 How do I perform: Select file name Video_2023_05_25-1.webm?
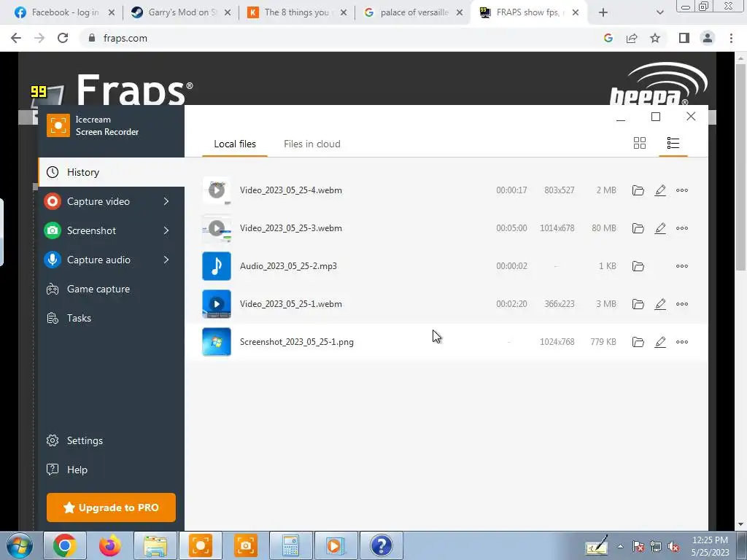point(290,304)
